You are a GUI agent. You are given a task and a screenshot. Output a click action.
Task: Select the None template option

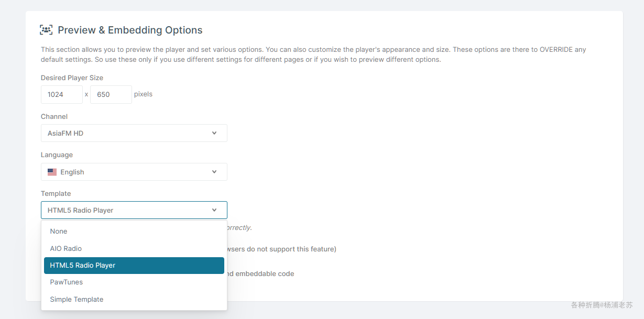(x=59, y=231)
